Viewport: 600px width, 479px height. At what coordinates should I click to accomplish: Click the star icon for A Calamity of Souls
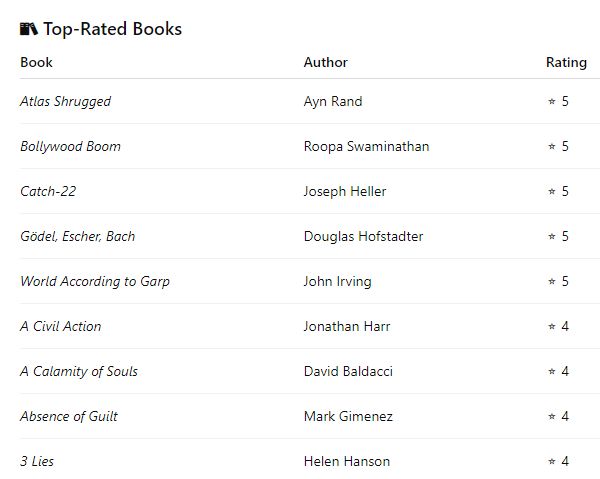point(551,372)
